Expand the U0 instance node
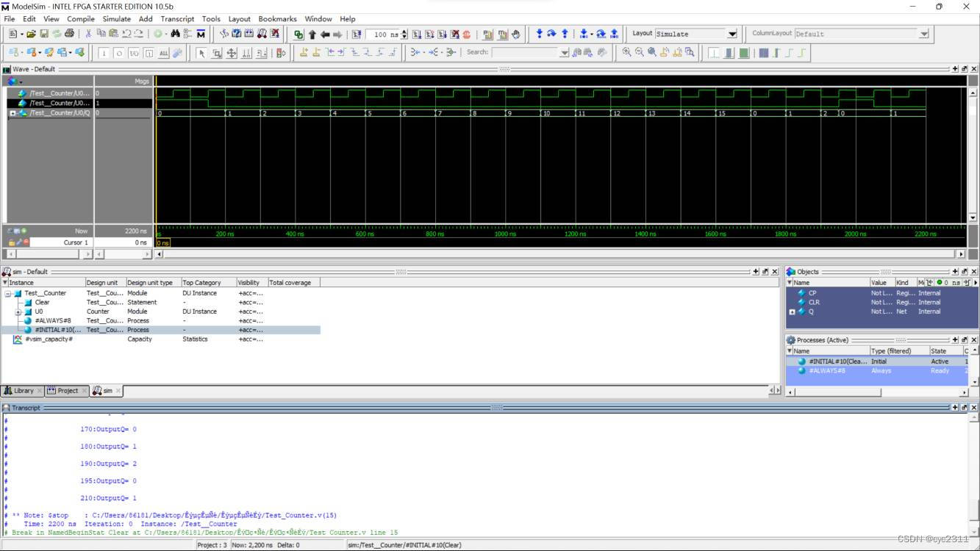 [x=18, y=311]
